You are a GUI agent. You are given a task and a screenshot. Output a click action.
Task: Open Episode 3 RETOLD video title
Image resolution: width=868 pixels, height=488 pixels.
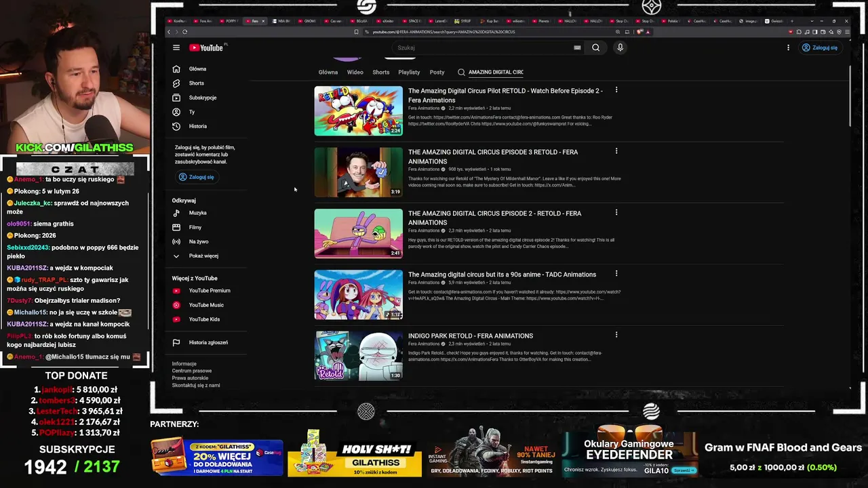(x=493, y=157)
